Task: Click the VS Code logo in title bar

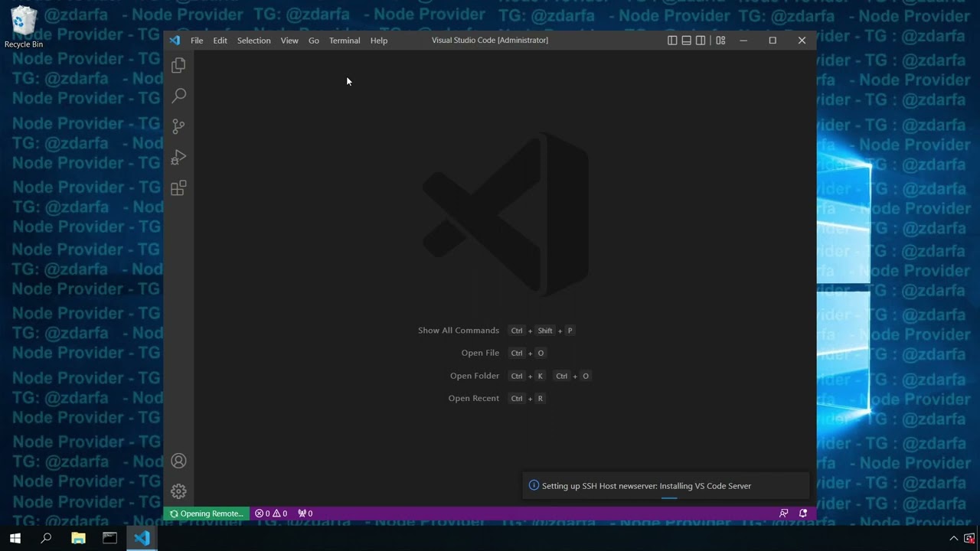Action: [175, 41]
